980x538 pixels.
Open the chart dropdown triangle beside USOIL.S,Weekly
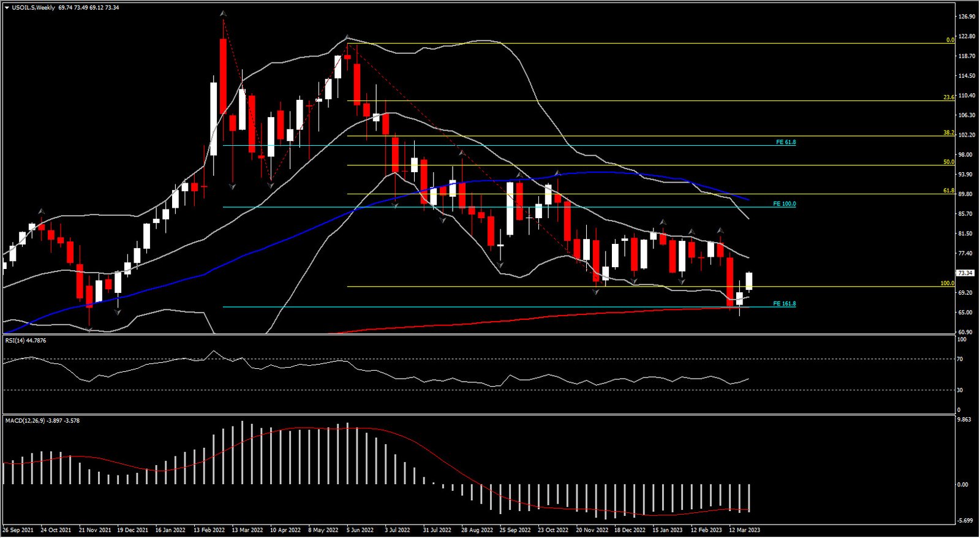coord(7,8)
